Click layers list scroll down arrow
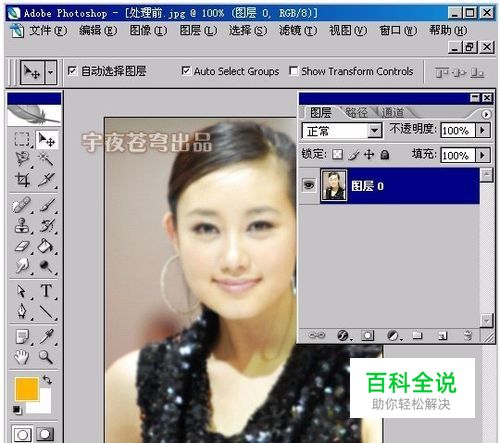Screen dimensions: 500x443 (487, 321)
